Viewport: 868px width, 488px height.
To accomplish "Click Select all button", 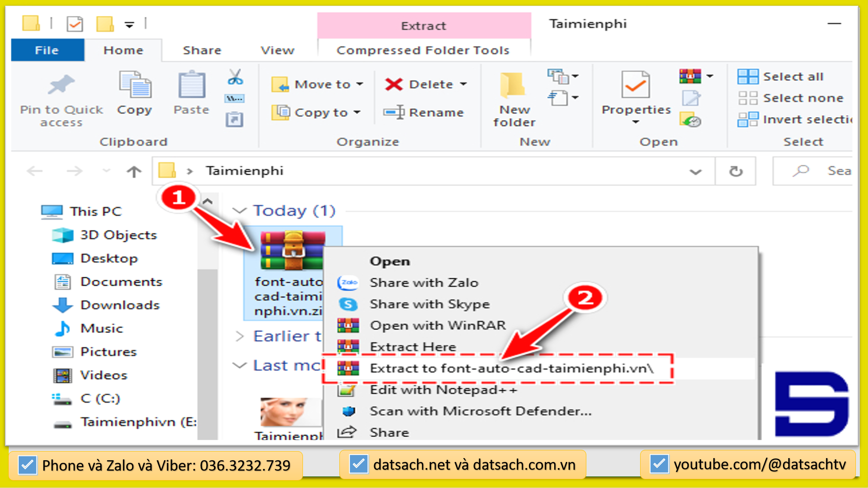I will coord(781,77).
